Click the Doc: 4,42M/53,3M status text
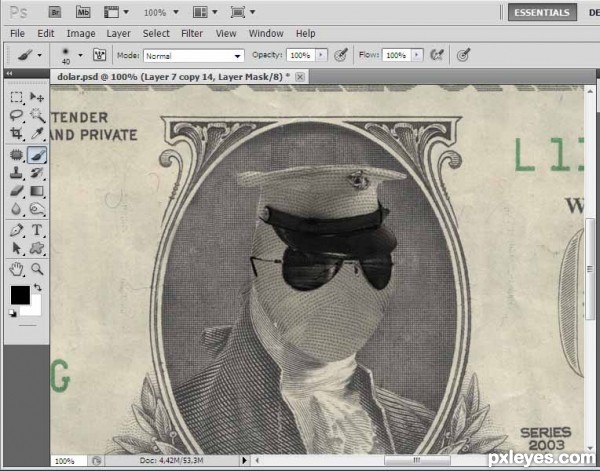Image resolution: width=600 pixels, height=471 pixels. tap(171, 461)
